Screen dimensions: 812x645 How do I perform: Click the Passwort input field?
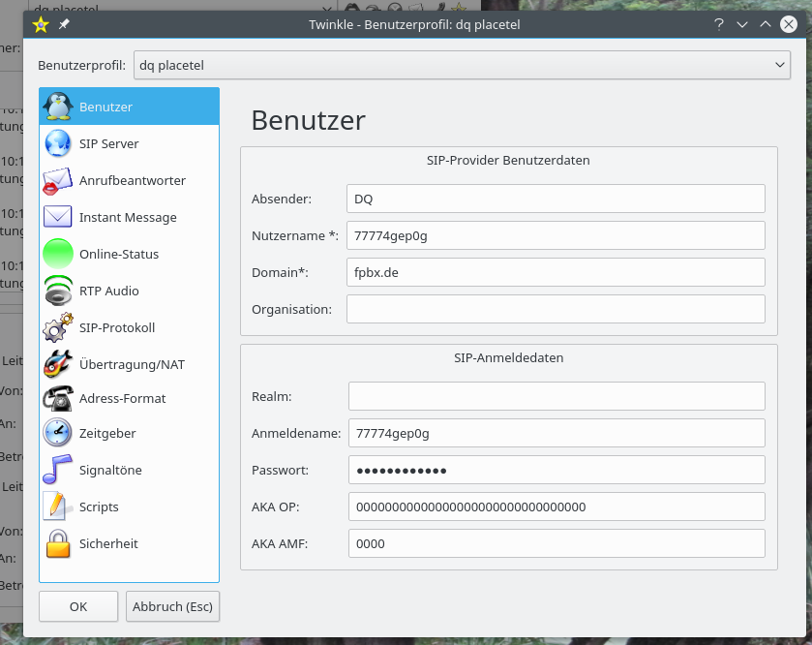[x=556, y=470]
